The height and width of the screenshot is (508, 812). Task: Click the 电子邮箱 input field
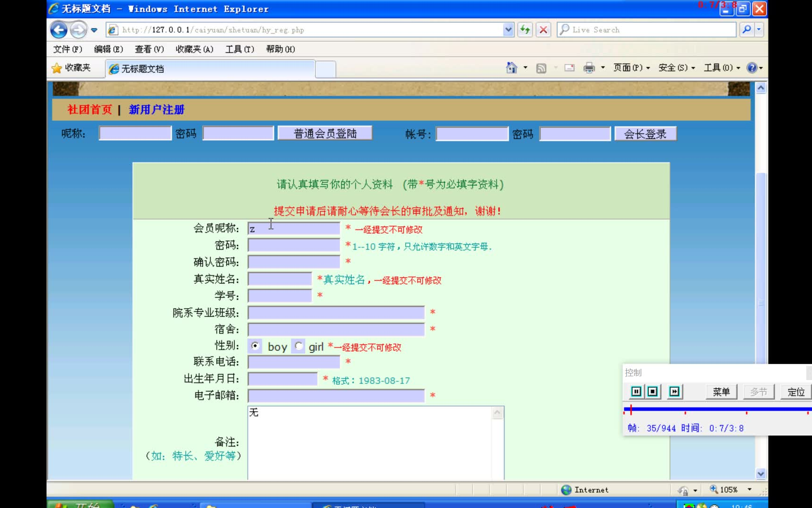(336, 395)
